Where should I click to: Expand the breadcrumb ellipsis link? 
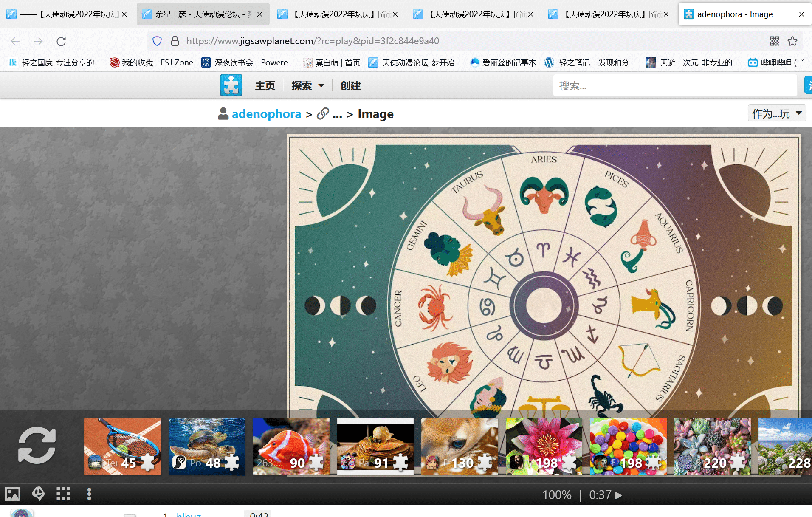point(337,114)
